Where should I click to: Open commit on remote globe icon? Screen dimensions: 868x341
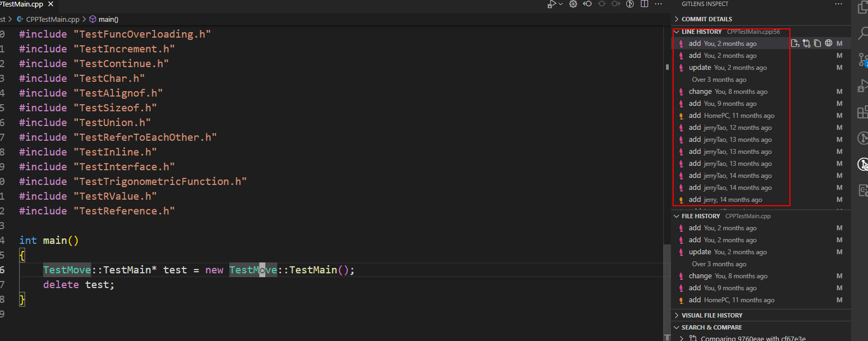click(829, 43)
